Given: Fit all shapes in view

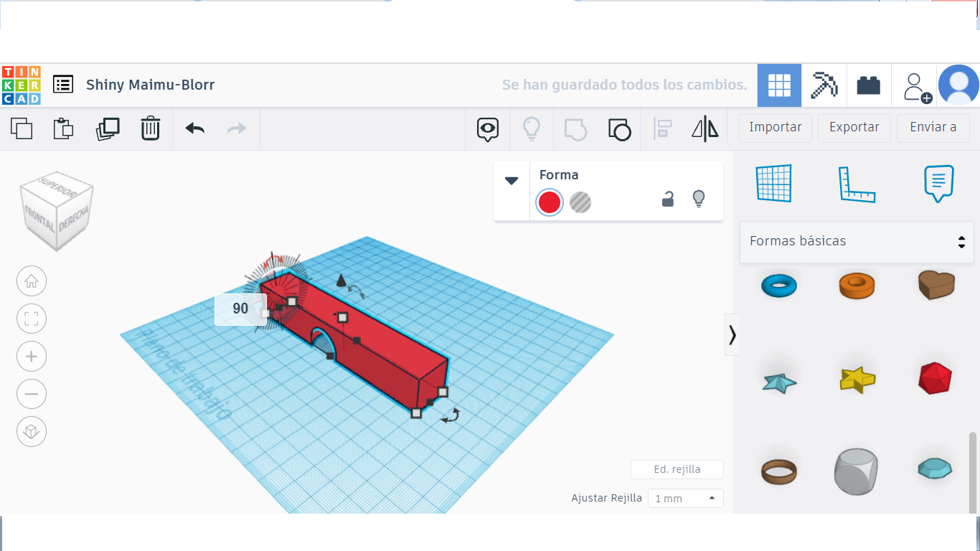Looking at the screenshot, I should (x=32, y=319).
